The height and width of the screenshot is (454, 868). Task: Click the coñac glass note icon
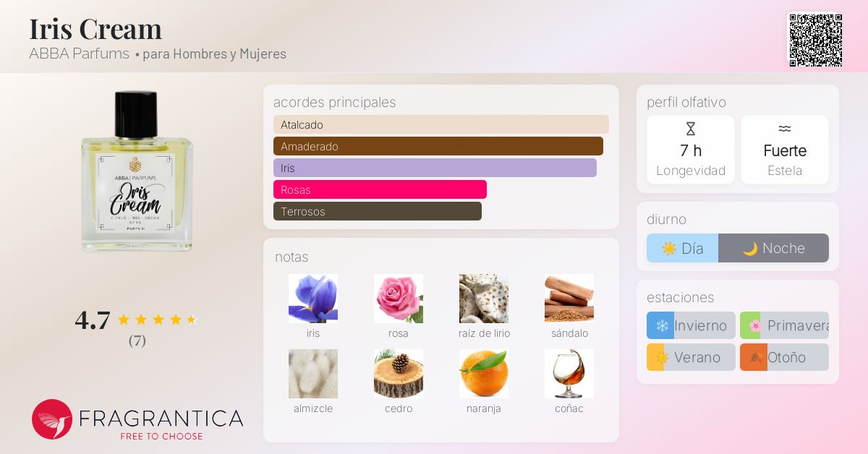(569, 374)
